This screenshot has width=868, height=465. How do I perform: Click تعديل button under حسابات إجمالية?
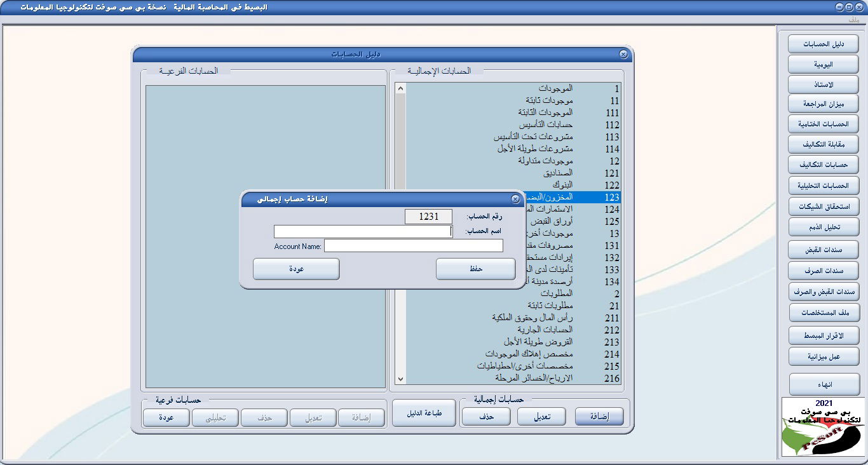pos(541,417)
